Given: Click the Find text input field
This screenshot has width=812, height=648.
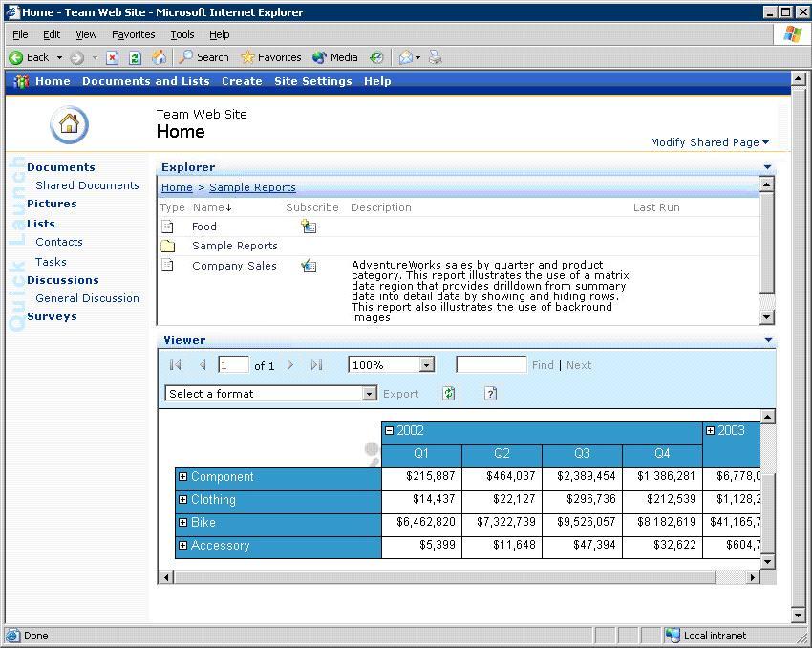Looking at the screenshot, I should 491,365.
